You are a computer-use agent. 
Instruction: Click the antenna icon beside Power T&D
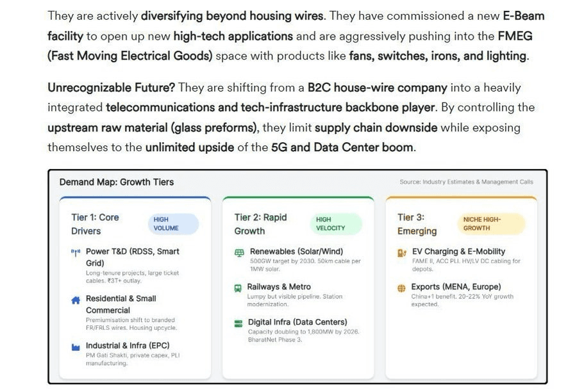click(76, 252)
